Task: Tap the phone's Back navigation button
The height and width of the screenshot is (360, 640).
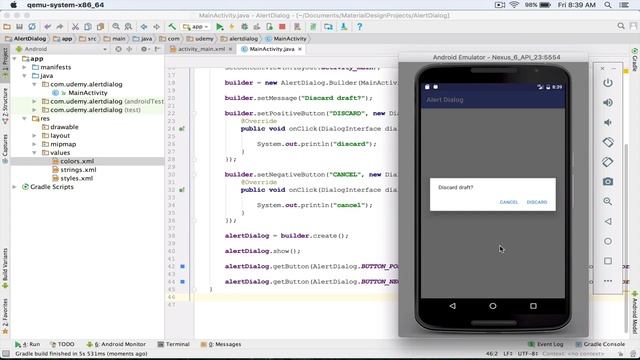Action: [x=452, y=306]
